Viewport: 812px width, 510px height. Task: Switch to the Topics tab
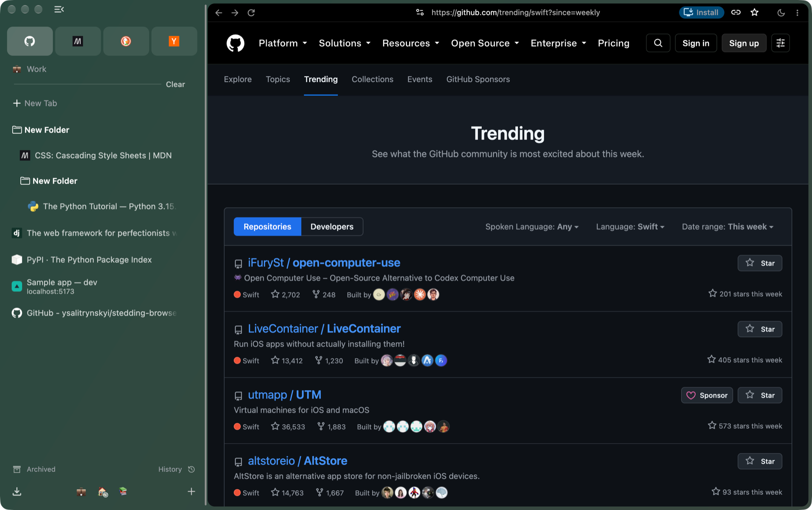pyautogui.click(x=278, y=79)
